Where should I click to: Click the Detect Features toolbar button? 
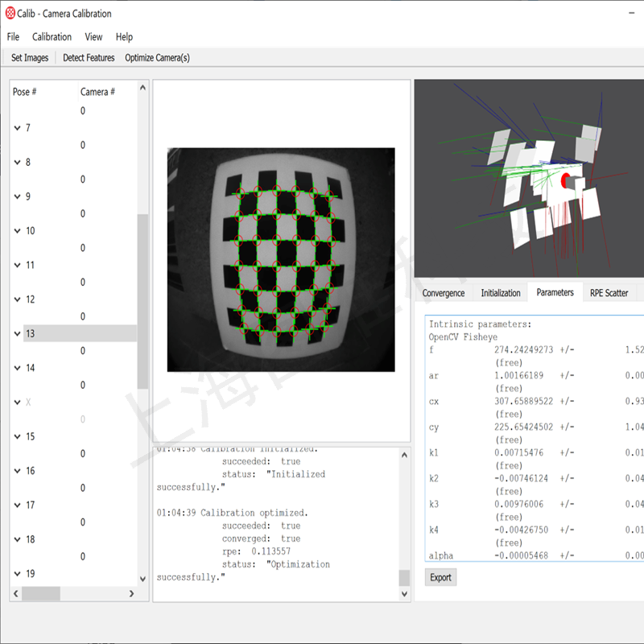click(x=89, y=58)
